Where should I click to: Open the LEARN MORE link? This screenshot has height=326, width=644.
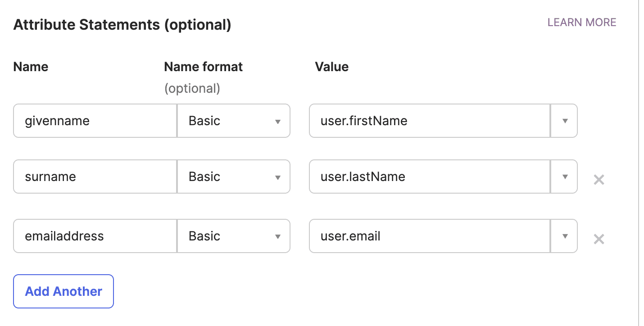(x=581, y=23)
